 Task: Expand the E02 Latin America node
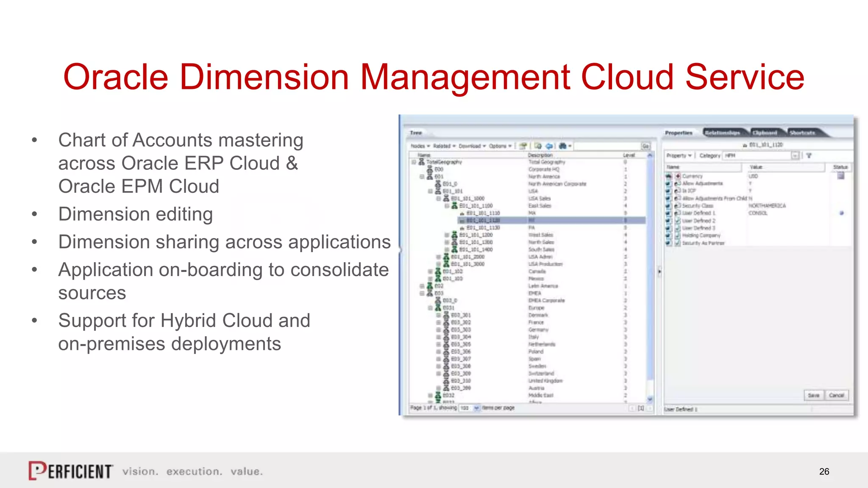(422, 286)
